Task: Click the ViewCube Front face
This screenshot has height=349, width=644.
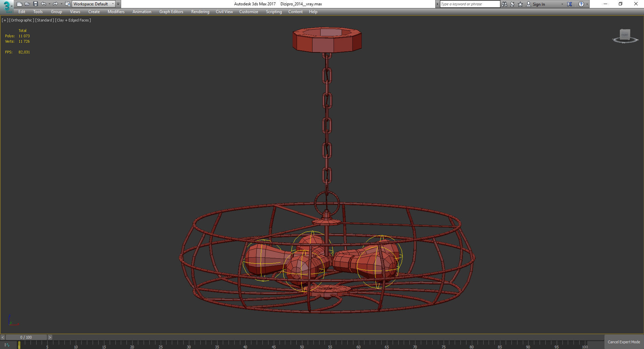Action: coord(625,35)
